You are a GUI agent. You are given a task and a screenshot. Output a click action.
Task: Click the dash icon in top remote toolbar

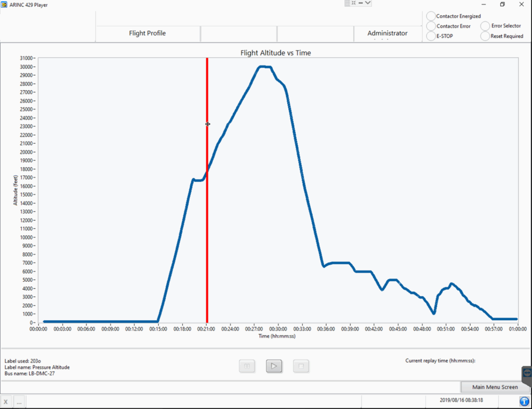[360, 3]
